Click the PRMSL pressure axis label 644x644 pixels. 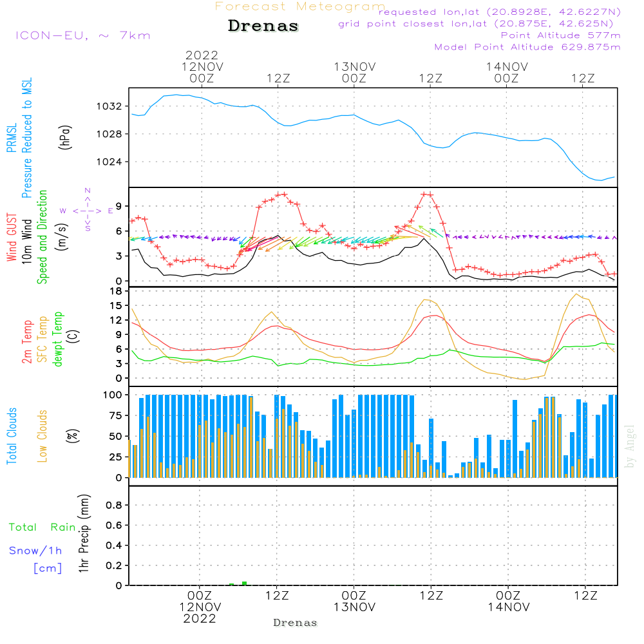tap(12, 138)
